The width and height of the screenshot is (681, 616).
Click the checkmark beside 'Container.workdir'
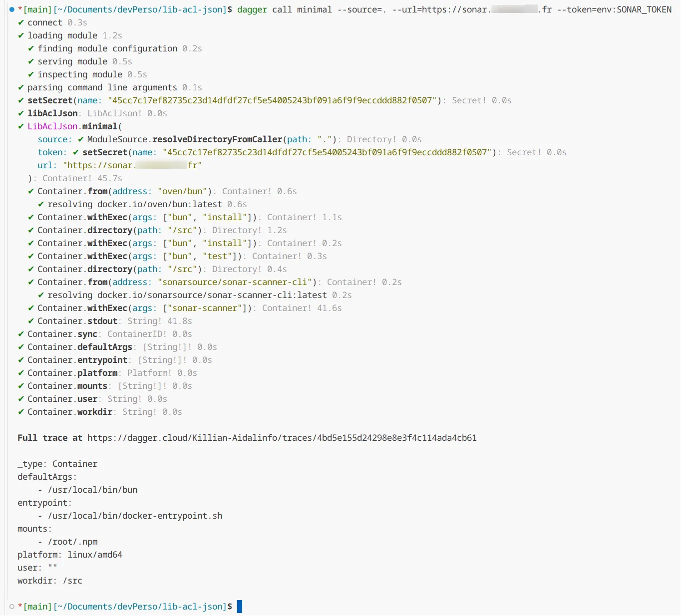coord(21,412)
